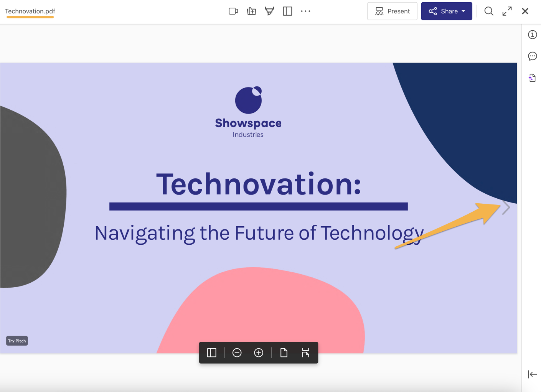This screenshot has height=392, width=541.
Task: Open the three-dot more options menu
Action: [305, 11]
